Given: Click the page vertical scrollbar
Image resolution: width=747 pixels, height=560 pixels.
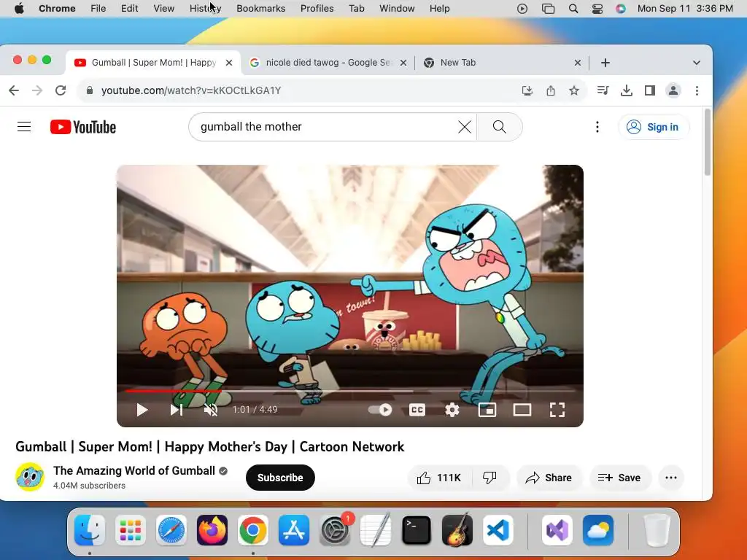Looking at the screenshot, I should 708,143.
